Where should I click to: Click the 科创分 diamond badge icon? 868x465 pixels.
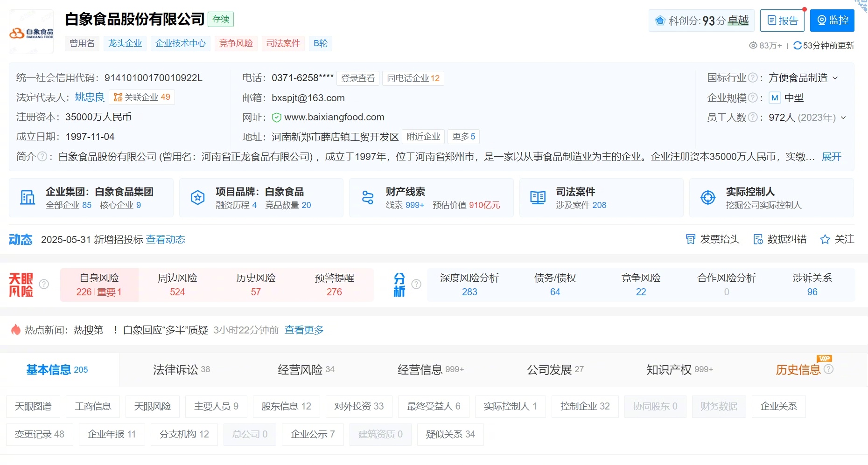click(659, 21)
